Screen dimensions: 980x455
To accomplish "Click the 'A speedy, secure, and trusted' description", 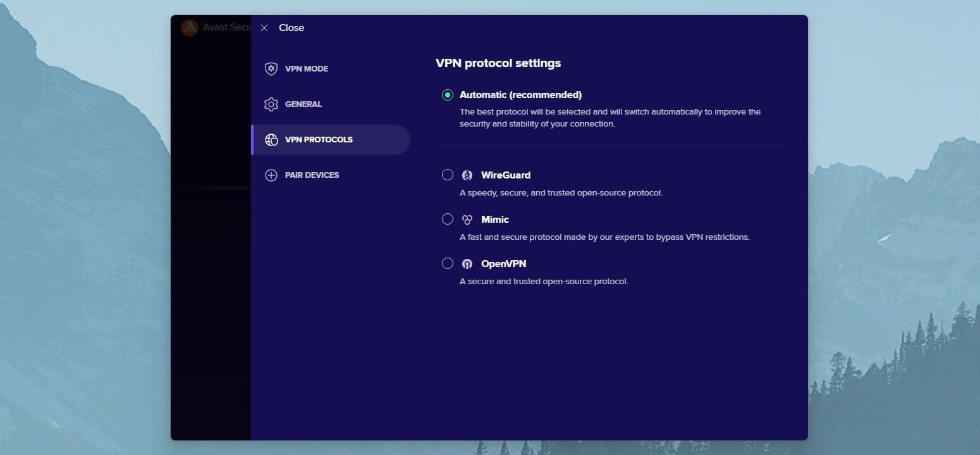I will point(561,193).
